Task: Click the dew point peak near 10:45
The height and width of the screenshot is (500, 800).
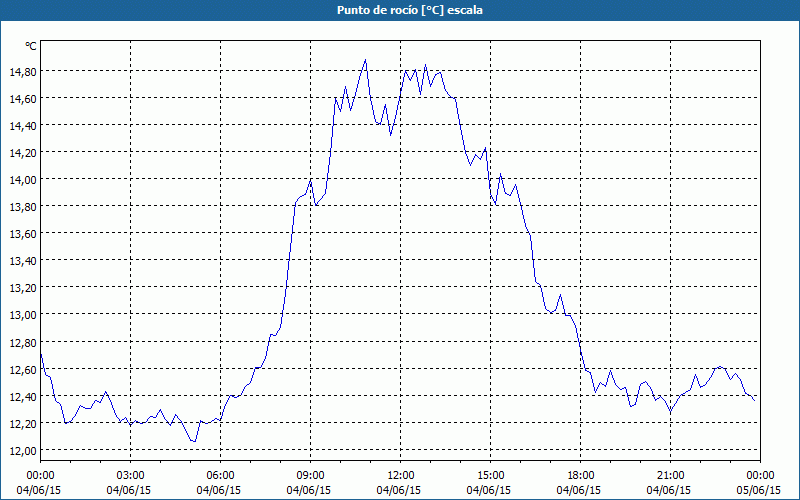Action: [365, 60]
